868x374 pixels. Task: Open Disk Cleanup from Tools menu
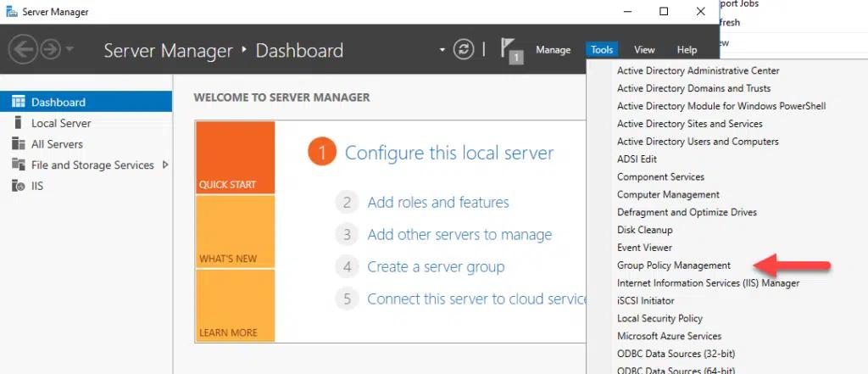[644, 230]
